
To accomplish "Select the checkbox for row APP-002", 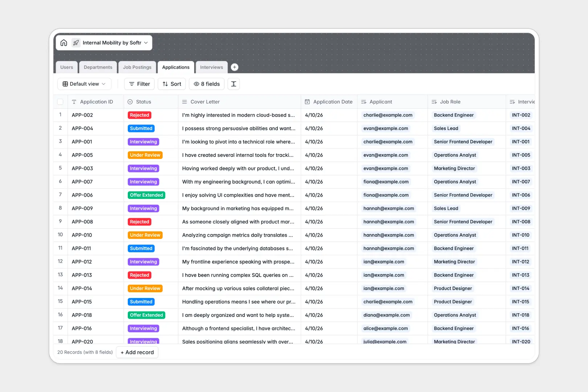I will pyautogui.click(x=60, y=115).
